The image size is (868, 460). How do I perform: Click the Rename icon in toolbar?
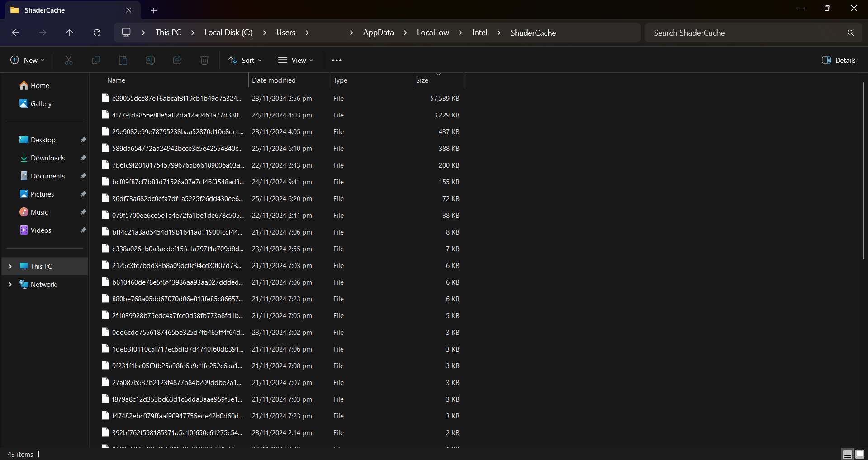pos(150,60)
